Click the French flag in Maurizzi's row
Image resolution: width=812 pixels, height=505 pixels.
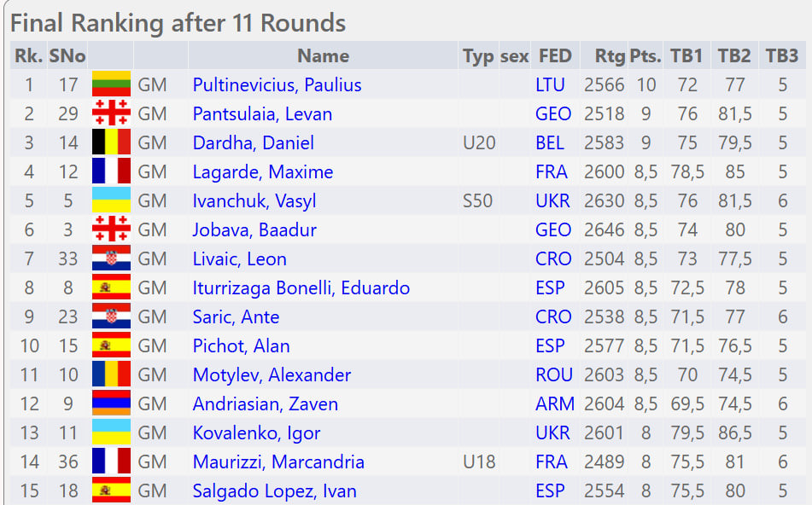pos(111,461)
